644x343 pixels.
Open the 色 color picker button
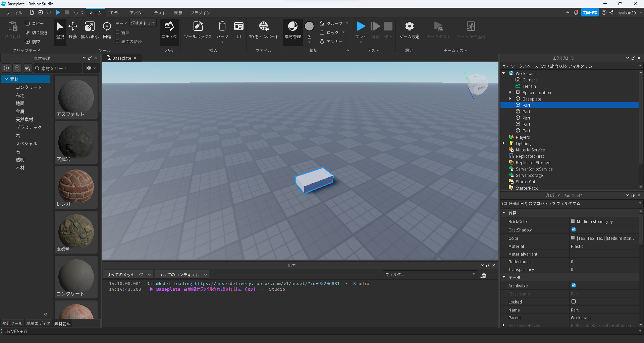(309, 30)
